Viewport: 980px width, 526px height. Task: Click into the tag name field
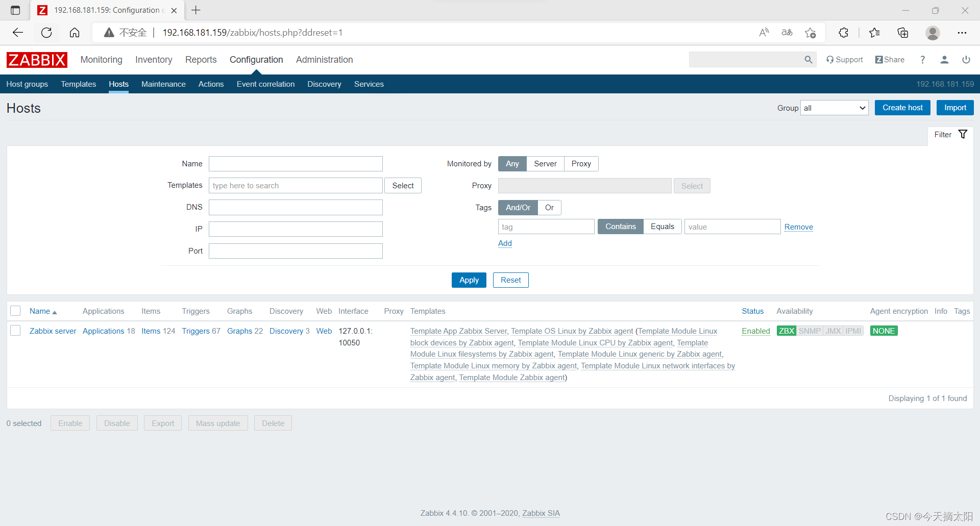pos(546,227)
